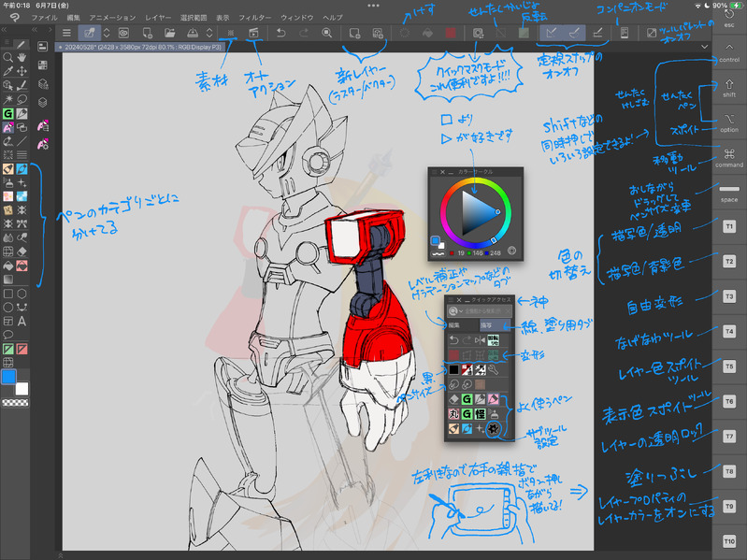Screen dimensions: 747x560
Task: Toggle Snap to Grid
Action: [x=597, y=33]
